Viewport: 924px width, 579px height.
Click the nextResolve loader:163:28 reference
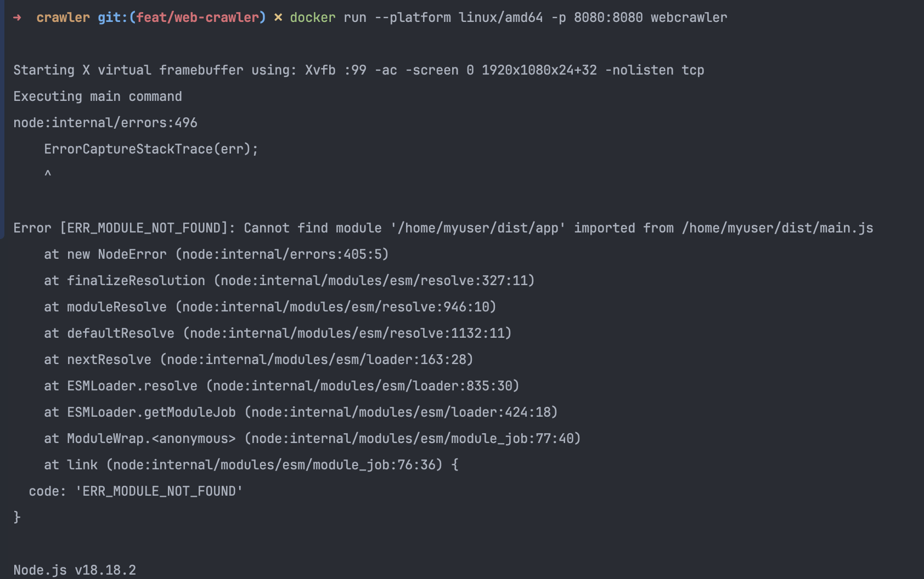pyautogui.click(x=317, y=360)
